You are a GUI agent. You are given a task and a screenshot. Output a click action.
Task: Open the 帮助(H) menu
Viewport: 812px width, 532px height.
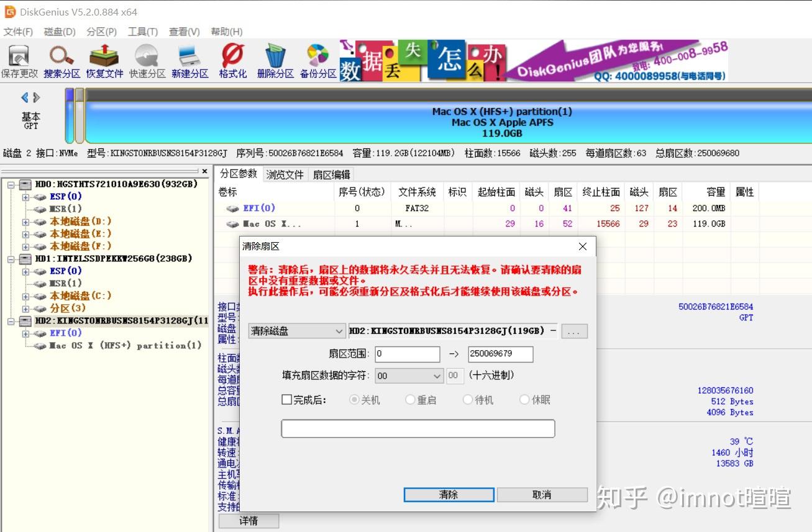(x=227, y=32)
